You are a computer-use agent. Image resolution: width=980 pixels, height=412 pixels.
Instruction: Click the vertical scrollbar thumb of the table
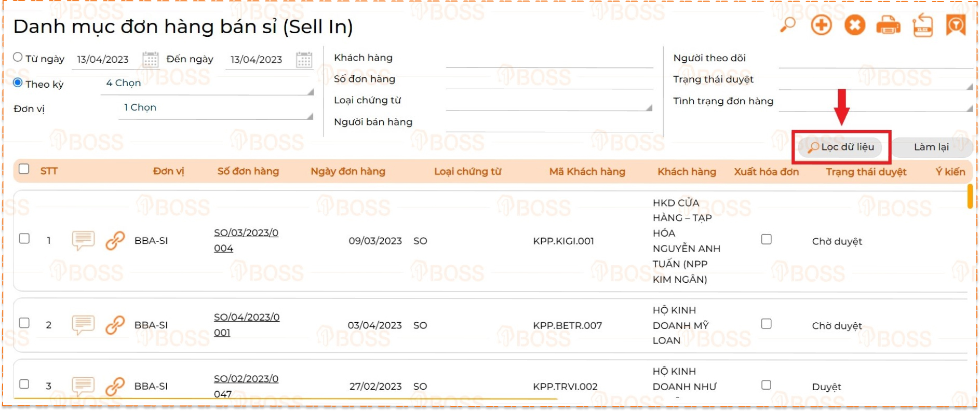970,197
